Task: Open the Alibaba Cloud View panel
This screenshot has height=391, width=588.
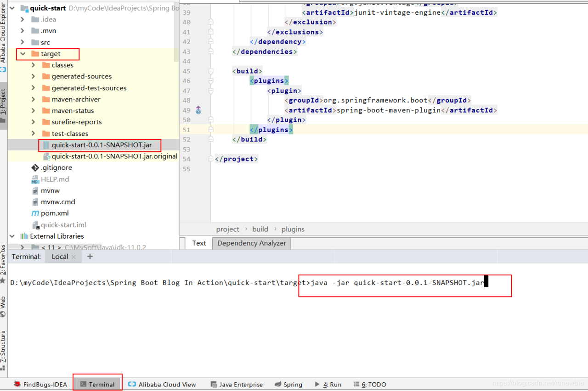Action: coord(162,384)
